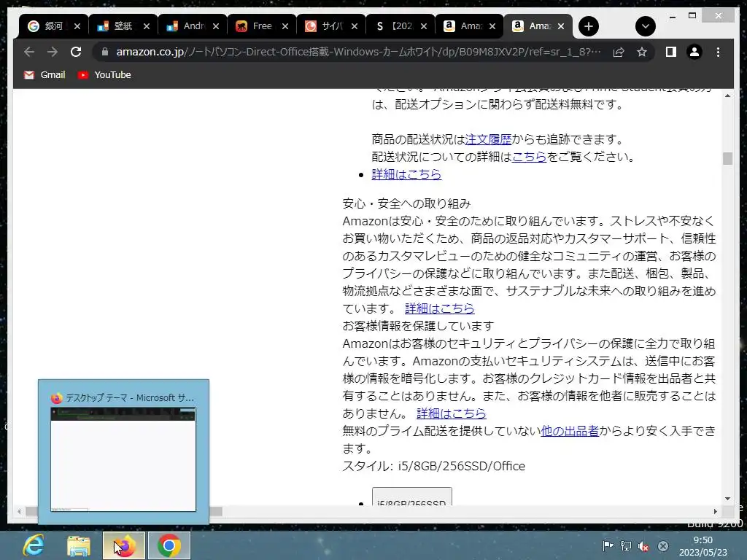Maximize the Chrome window
This screenshot has height=560, width=747.
pyautogui.click(x=693, y=16)
